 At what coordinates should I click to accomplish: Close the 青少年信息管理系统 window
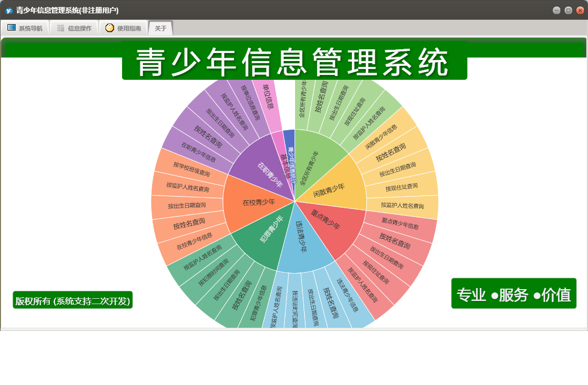point(580,10)
